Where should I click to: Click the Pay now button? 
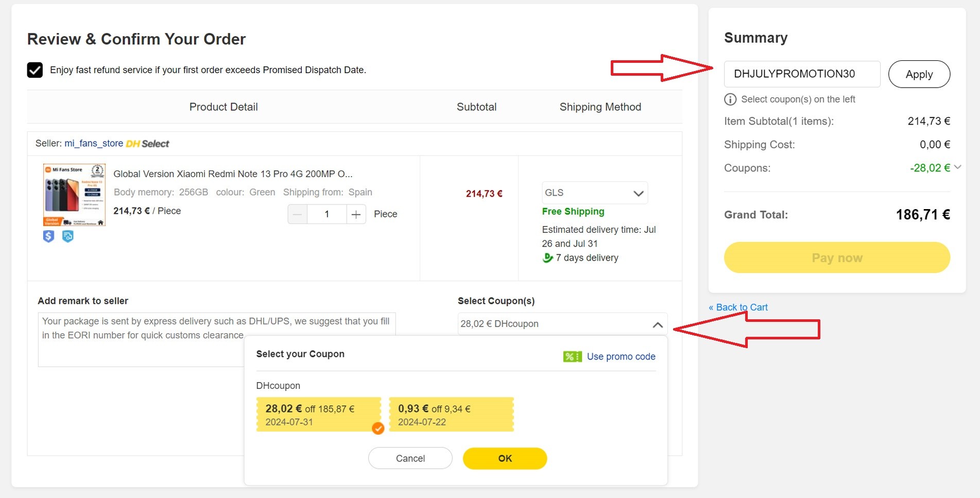pyautogui.click(x=837, y=257)
